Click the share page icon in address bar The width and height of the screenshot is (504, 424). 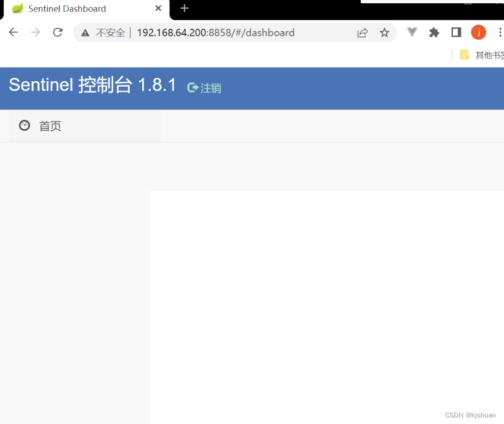(x=362, y=33)
